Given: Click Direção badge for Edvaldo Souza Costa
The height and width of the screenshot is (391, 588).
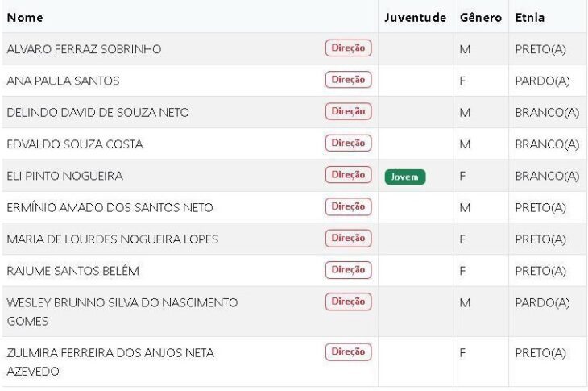Looking at the screenshot, I should (x=348, y=143).
